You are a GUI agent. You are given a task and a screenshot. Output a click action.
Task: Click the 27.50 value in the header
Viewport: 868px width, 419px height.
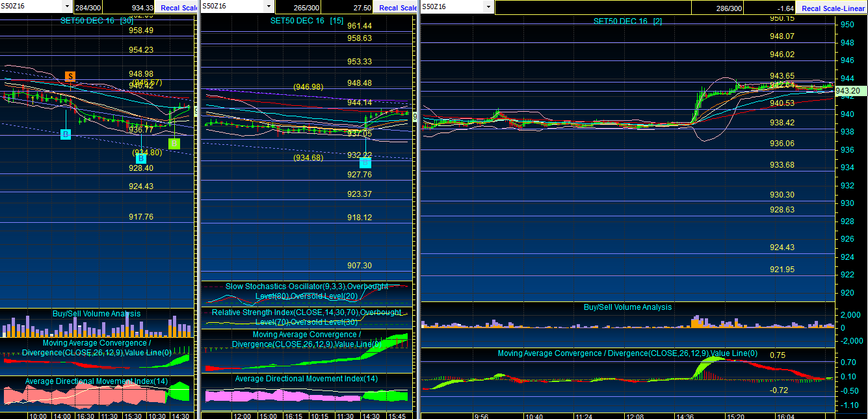click(x=363, y=8)
